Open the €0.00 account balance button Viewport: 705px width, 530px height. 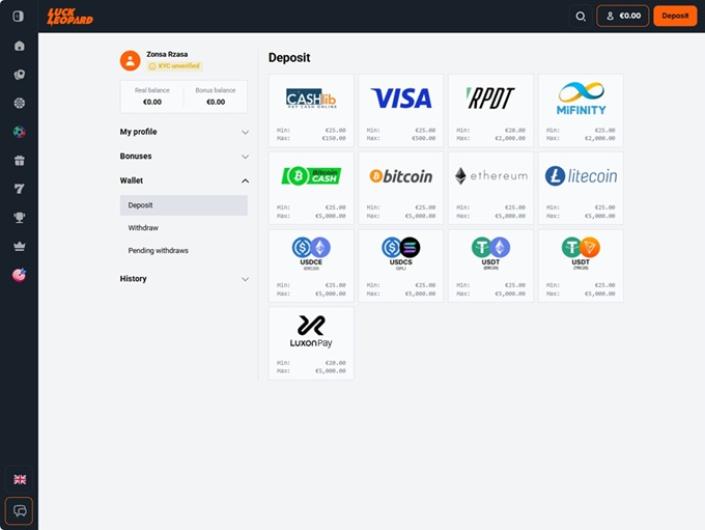tap(623, 16)
